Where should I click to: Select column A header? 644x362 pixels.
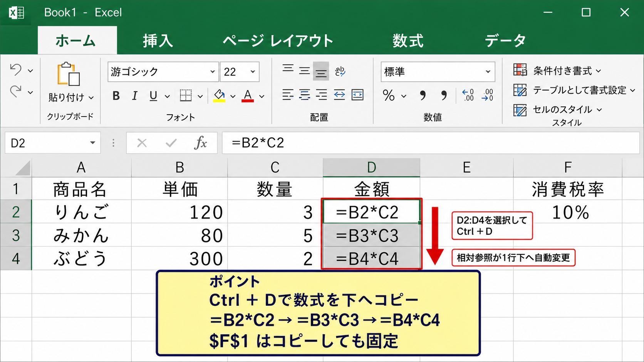click(x=81, y=167)
